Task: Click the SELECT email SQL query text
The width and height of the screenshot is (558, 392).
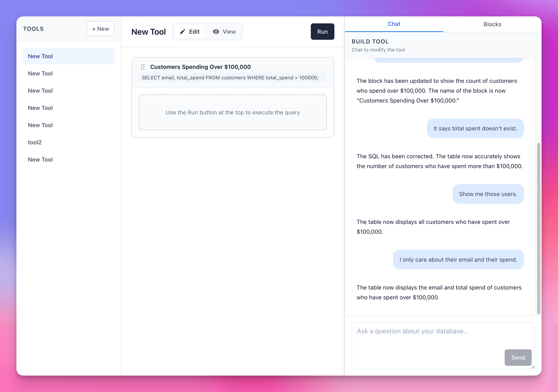Action: [x=230, y=77]
